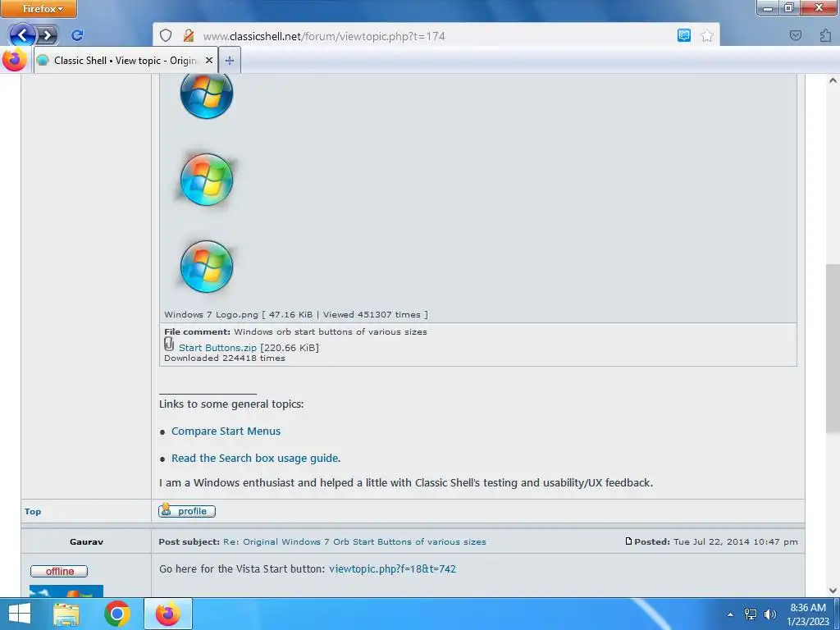The width and height of the screenshot is (840, 630).
Task: Click the offline status badge
Action: [59, 571]
